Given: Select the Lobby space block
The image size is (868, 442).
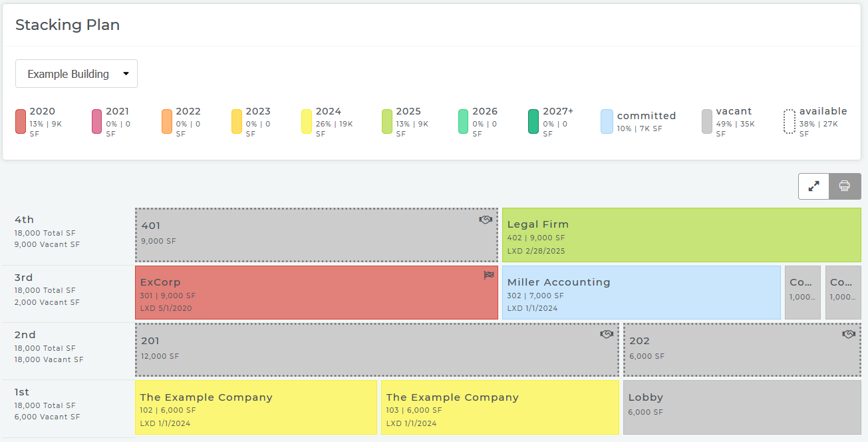Looking at the screenshot, I should click(742, 407).
